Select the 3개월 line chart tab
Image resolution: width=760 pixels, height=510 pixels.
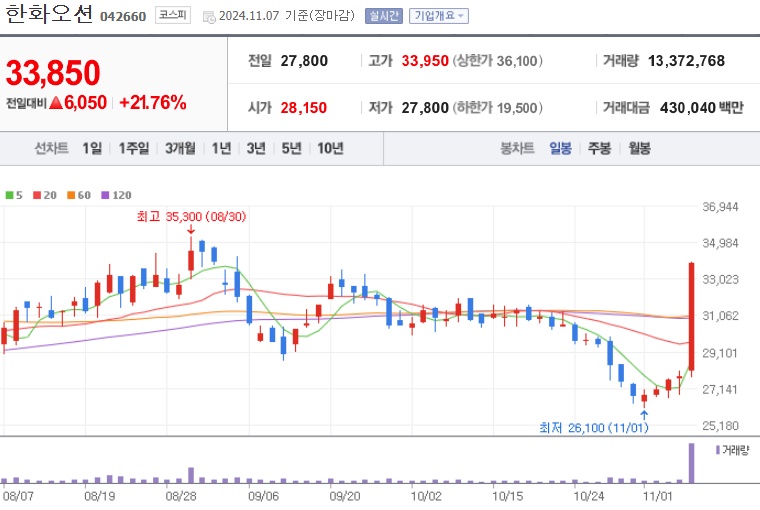(180, 148)
